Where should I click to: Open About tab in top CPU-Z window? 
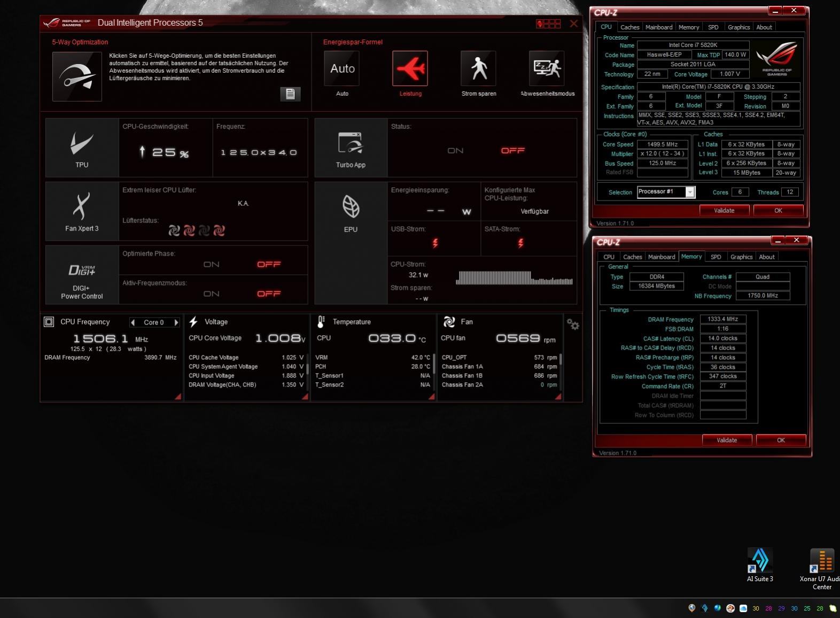tap(764, 27)
